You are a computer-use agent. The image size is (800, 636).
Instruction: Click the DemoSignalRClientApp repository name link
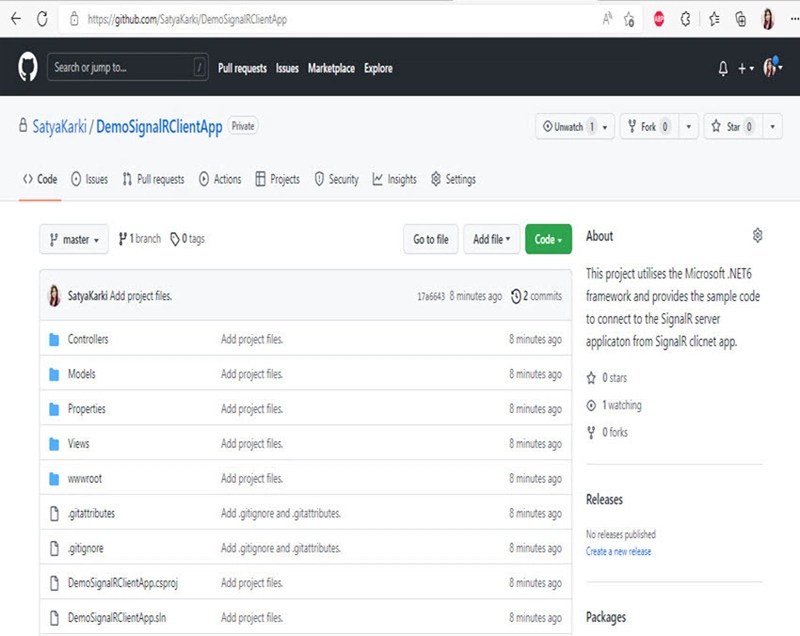tap(159, 126)
